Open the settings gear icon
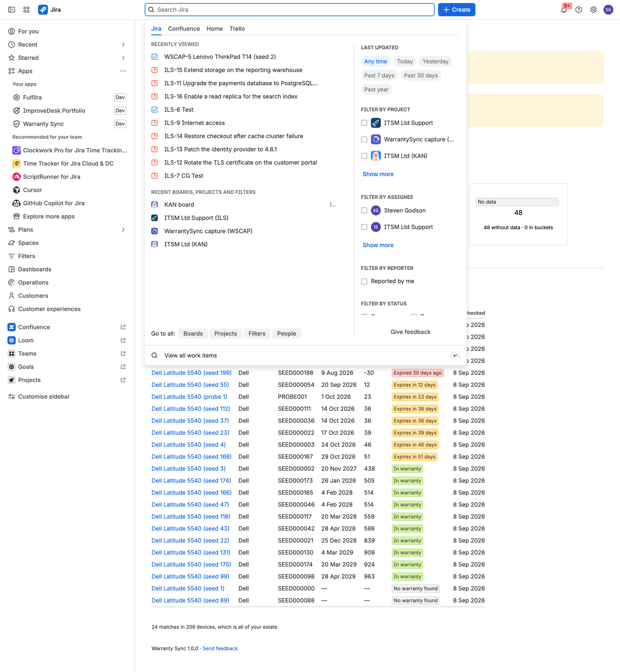This screenshot has height=672, width=620. [x=593, y=10]
